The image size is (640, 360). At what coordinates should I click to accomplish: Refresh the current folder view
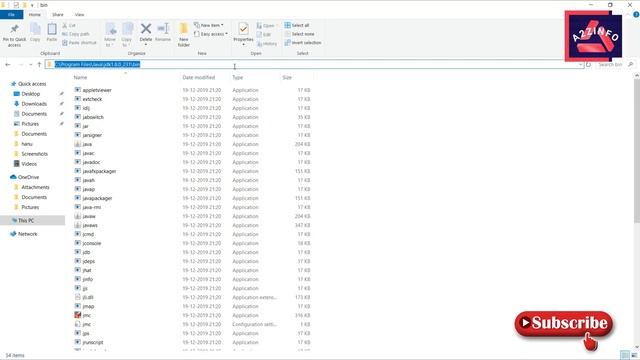(588, 64)
